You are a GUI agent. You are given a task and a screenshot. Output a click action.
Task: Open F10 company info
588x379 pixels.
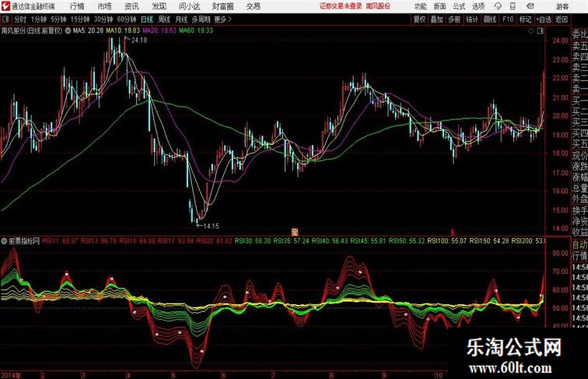click(x=508, y=19)
